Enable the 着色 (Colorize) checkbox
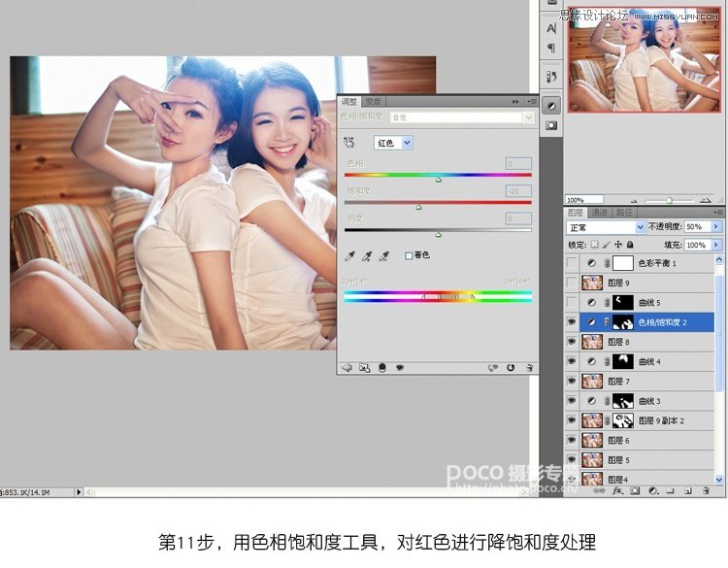Image resolution: width=728 pixels, height=568 pixels. pyautogui.click(x=409, y=255)
